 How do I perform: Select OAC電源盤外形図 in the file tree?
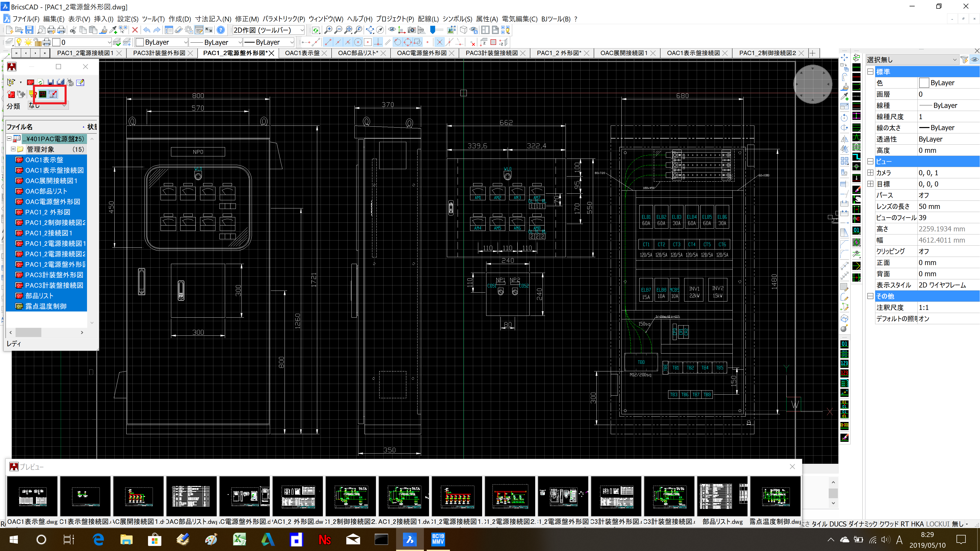(53, 202)
